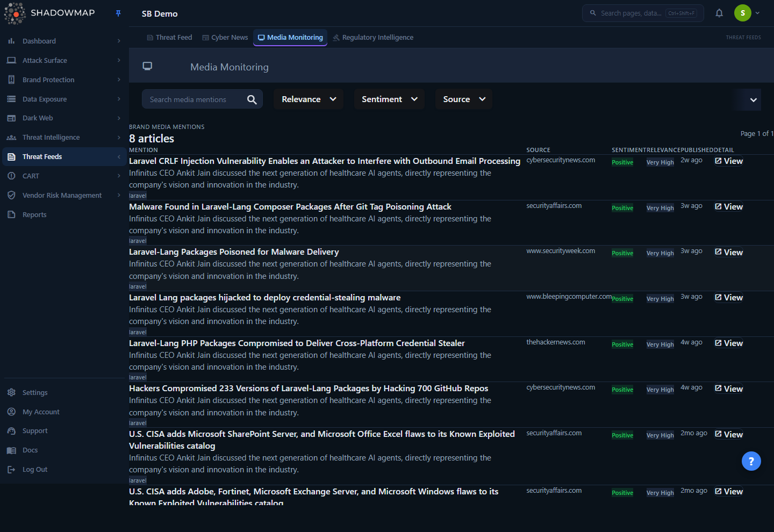Expand the CART submenu chevron

pos(119,176)
